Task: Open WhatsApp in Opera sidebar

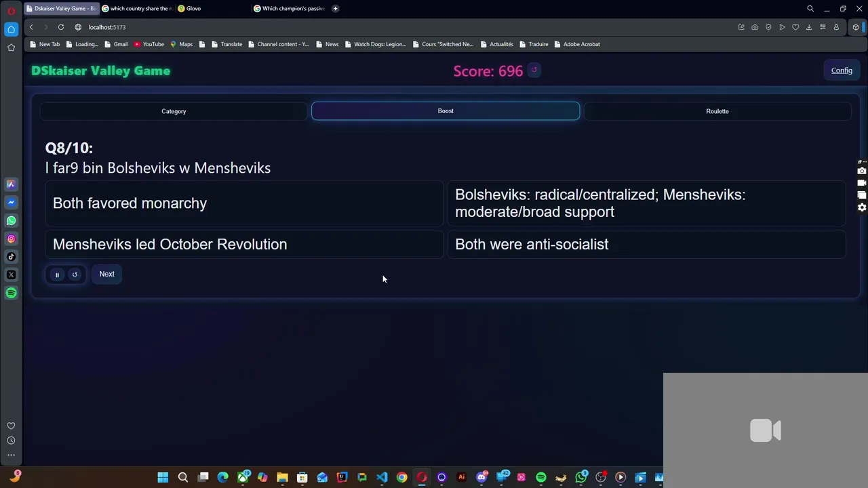Action: coord(11,220)
